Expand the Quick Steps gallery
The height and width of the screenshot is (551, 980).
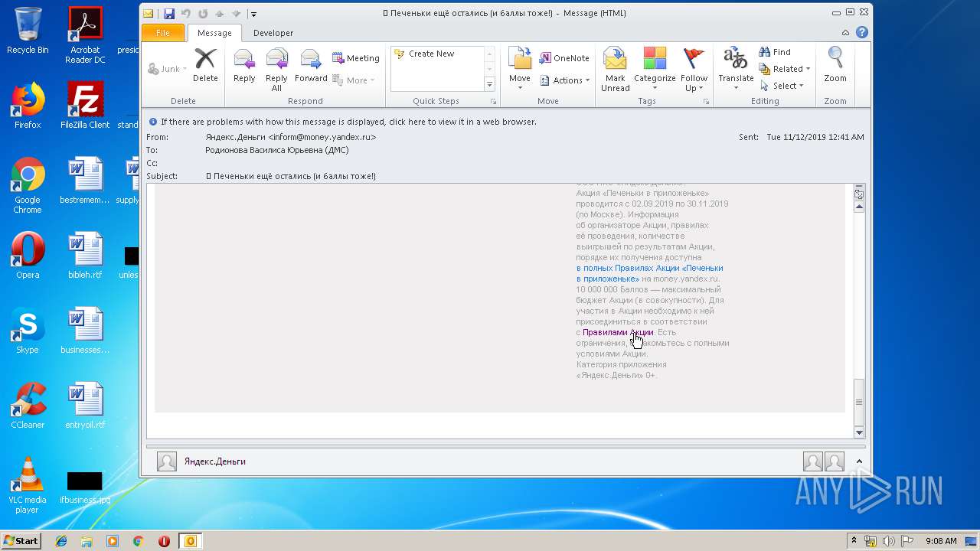click(490, 84)
